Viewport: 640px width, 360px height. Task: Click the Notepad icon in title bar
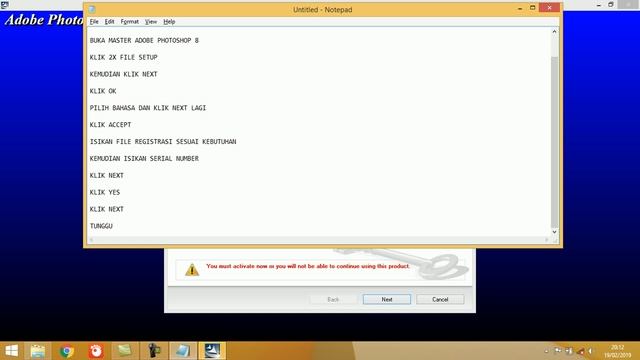pyautogui.click(x=92, y=9)
